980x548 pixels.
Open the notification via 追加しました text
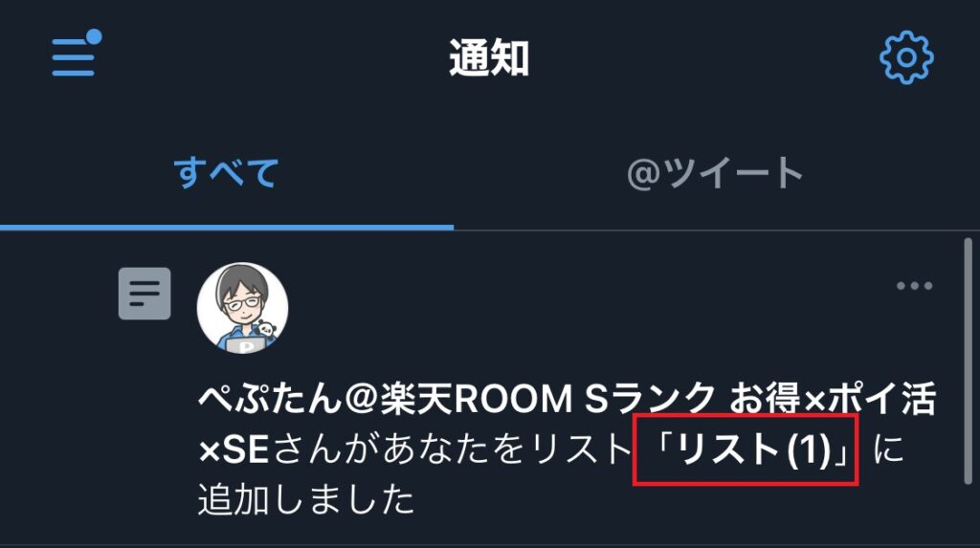306,500
